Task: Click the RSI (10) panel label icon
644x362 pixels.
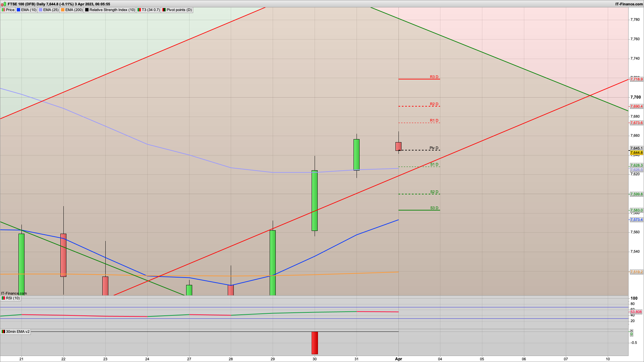Action: (3, 298)
